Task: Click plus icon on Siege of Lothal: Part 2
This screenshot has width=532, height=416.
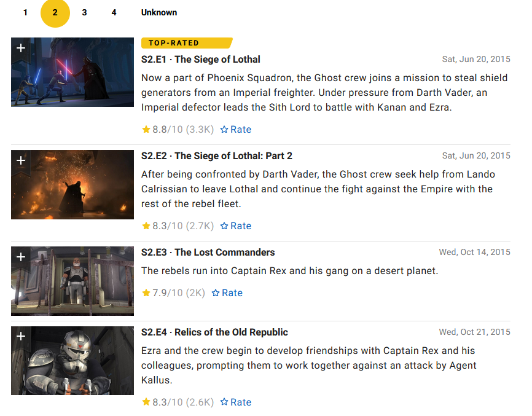Action: point(21,160)
